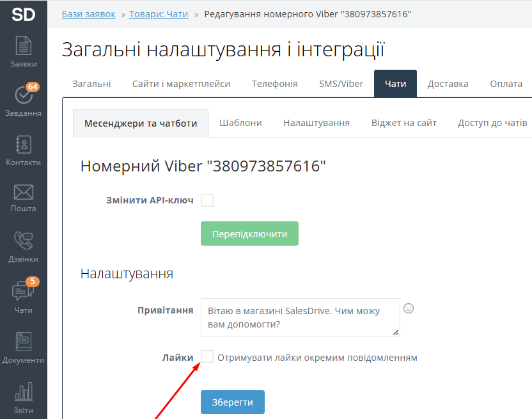Open Завдання tasks icon in sidebar
The width and height of the screenshot is (532, 419).
click(x=23, y=101)
